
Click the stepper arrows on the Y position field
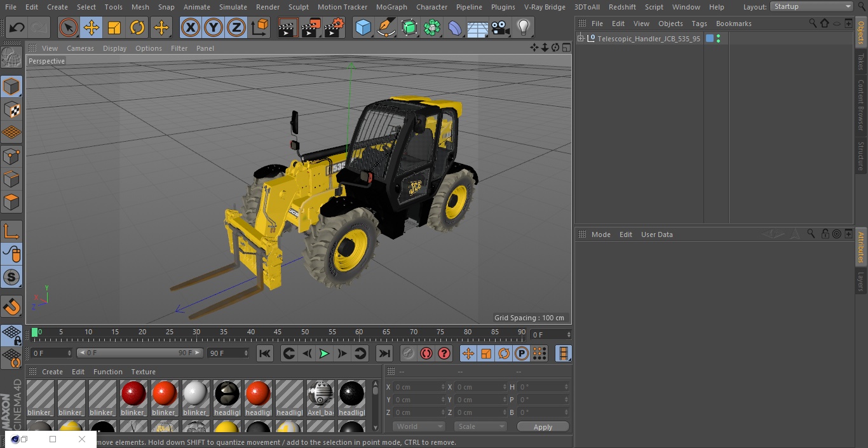[443, 400]
